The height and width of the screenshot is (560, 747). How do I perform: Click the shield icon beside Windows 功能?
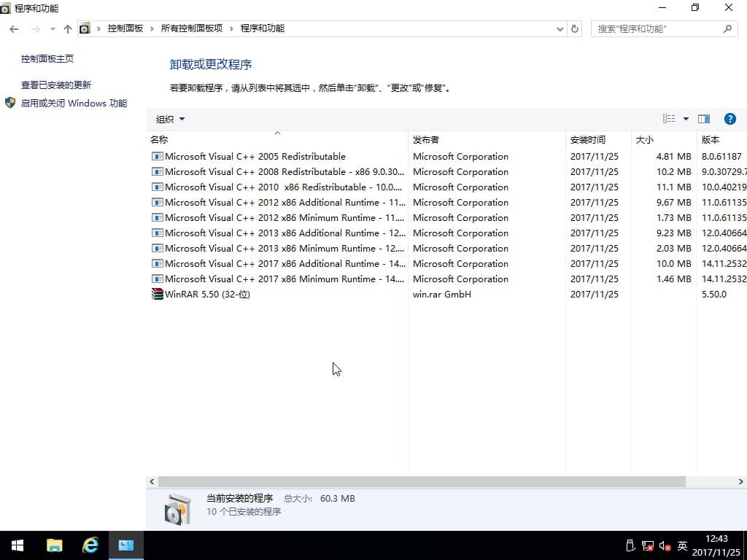tap(10, 103)
